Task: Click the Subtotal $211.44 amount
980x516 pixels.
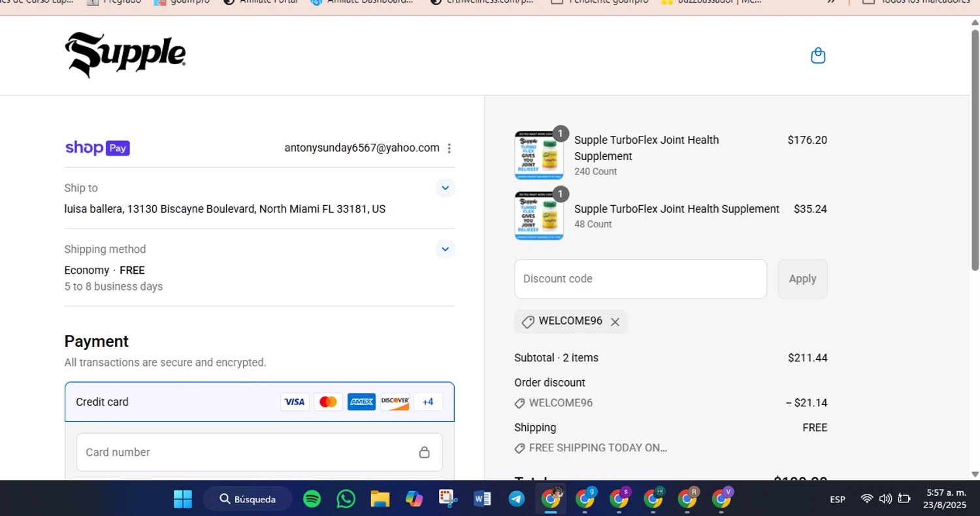Action: [808, 358]
